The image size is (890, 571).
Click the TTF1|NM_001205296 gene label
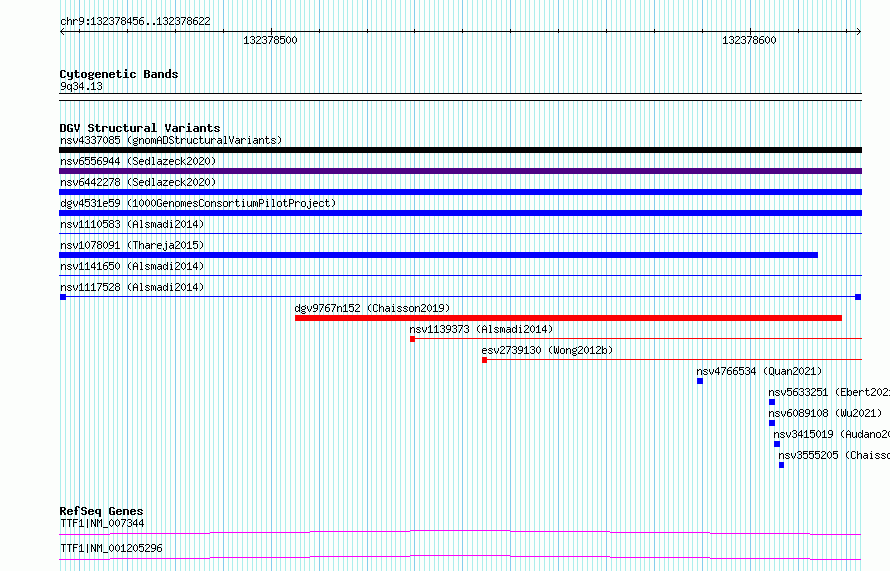(111, 548)
